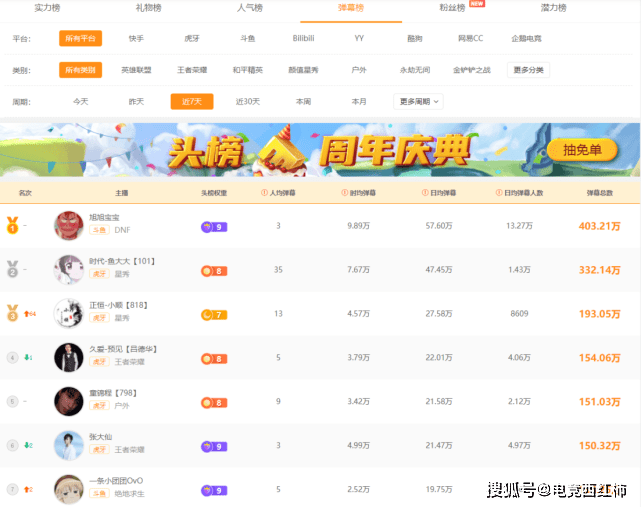This screenshot has height=507, width=641.
Task: Filter by the 斗鱼 platform
Action: point(248,38)
